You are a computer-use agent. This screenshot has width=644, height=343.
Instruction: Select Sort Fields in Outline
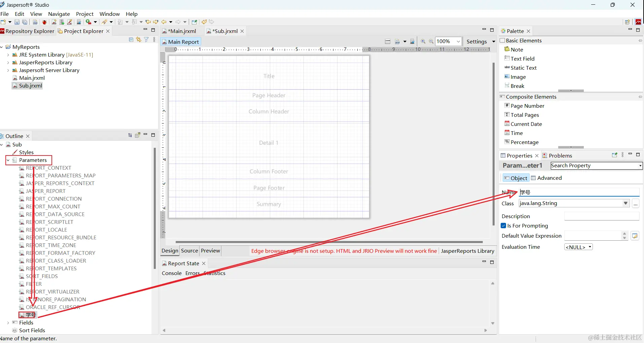pyautogui.click(x=29, y=331)
